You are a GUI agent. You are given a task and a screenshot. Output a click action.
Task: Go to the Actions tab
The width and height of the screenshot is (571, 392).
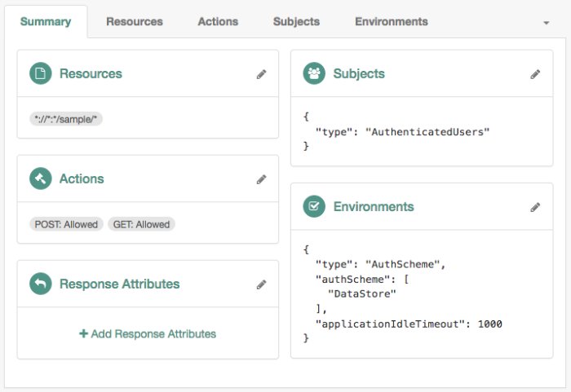[218, 21]
